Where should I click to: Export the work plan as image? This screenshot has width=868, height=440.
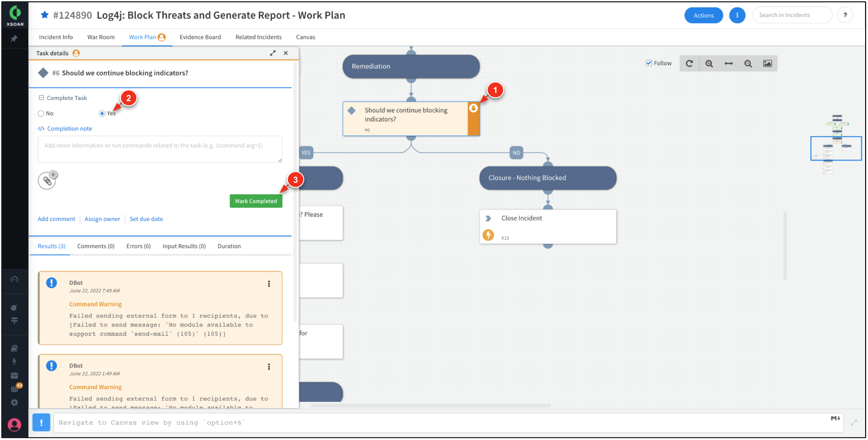point(767,64)
